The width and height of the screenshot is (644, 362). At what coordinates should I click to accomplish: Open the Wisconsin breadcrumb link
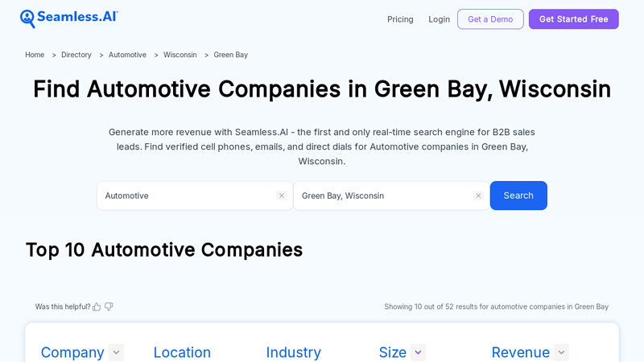(180, 55)
